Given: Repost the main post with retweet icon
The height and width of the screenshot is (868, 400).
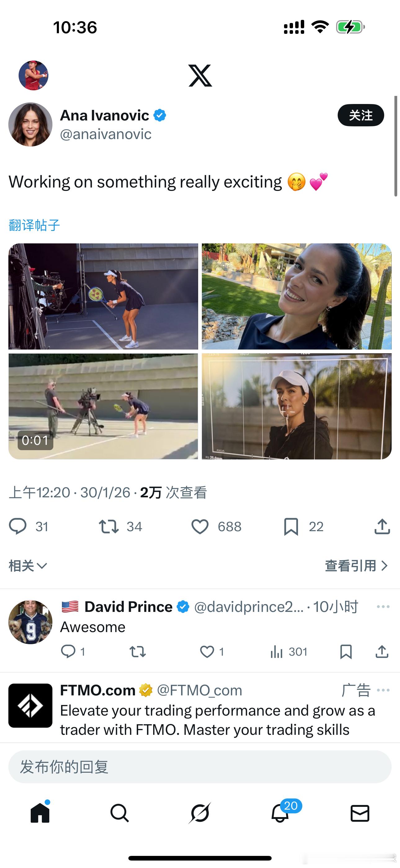Looking at the screenshot, I should 109,526.
